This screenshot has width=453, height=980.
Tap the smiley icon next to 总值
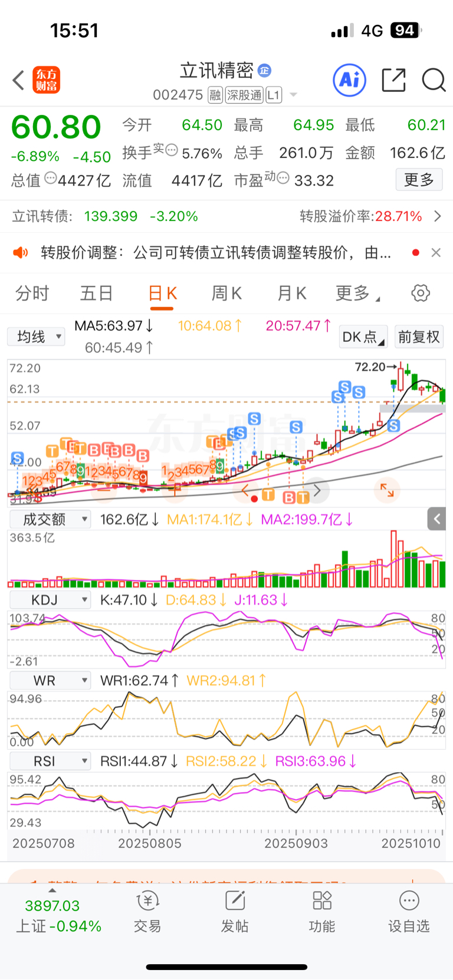pyautogui.click(x=51, y=177)
